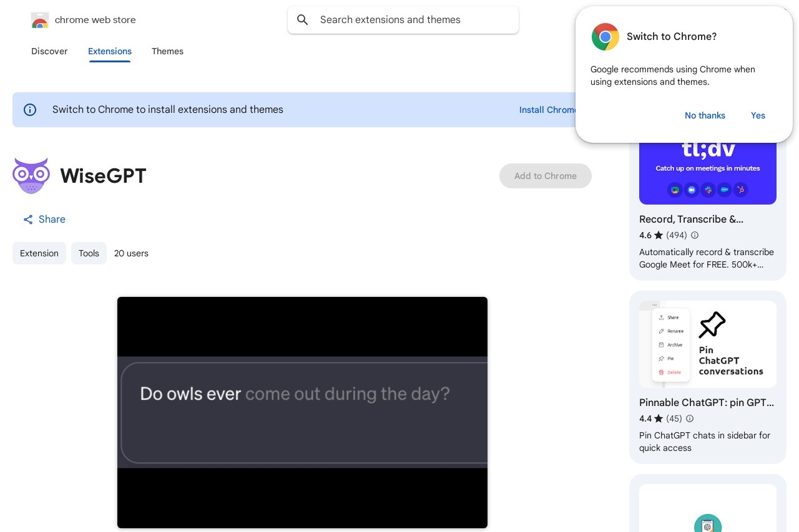The height and width of the screenshot is (532, 799).
Task: Open the Extensions tab
Action: click(110, 51)
